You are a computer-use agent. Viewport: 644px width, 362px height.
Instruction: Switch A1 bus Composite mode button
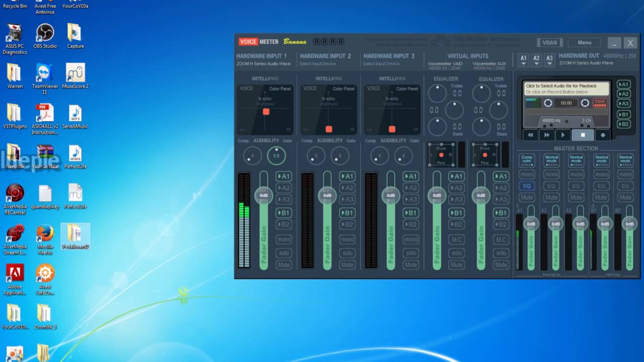pos(527,159)
